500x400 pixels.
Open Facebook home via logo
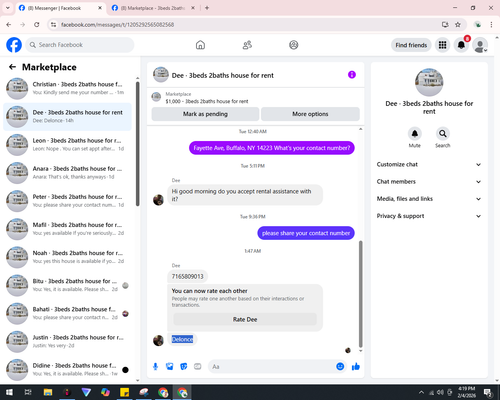14,45
